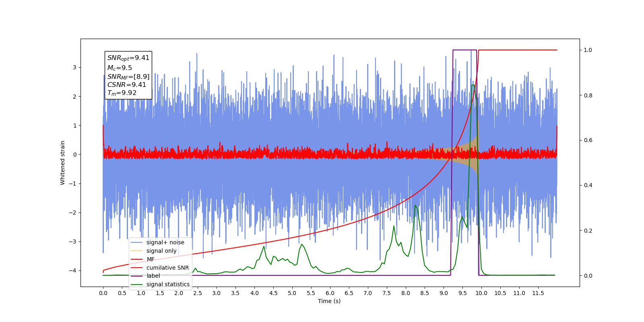Viewport: 644px width, 322px height.
Task: Click the 11.0 x-axis tick label
Action: tap(519, 293)
